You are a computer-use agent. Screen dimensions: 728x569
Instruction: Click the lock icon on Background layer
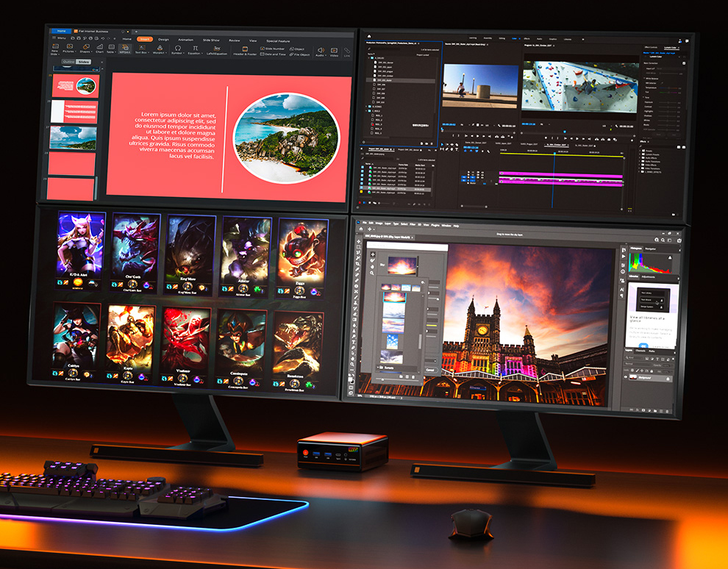(668, 379)
